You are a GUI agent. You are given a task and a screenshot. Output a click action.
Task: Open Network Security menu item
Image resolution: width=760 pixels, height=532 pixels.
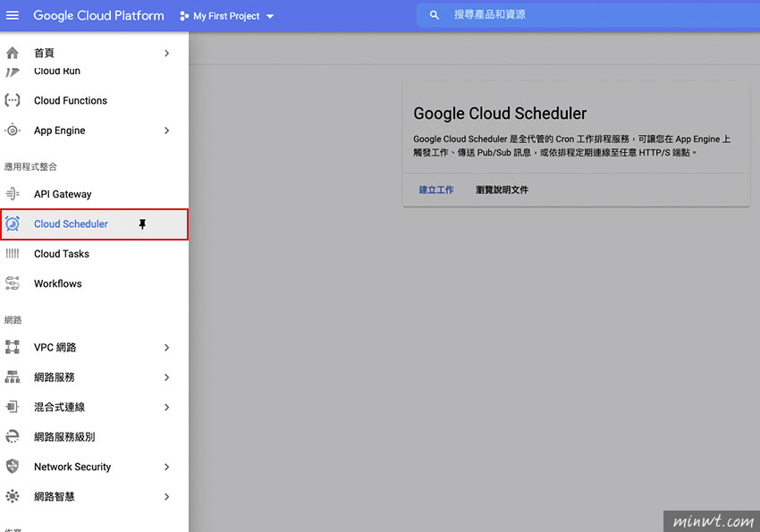pos(94,467)
